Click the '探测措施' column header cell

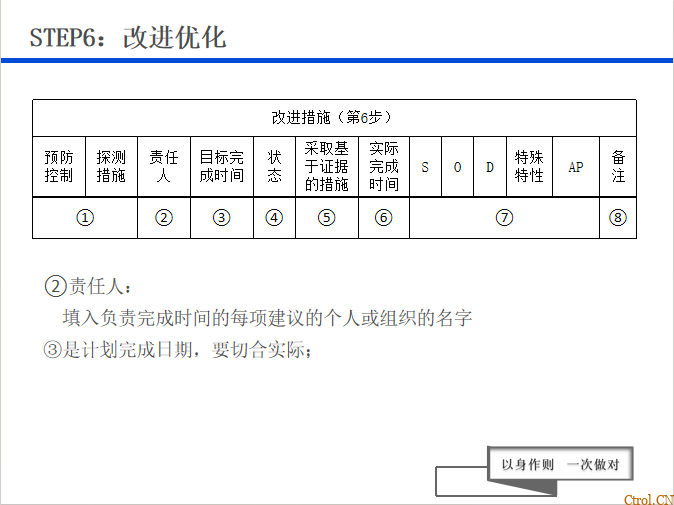tap(111, 167)
